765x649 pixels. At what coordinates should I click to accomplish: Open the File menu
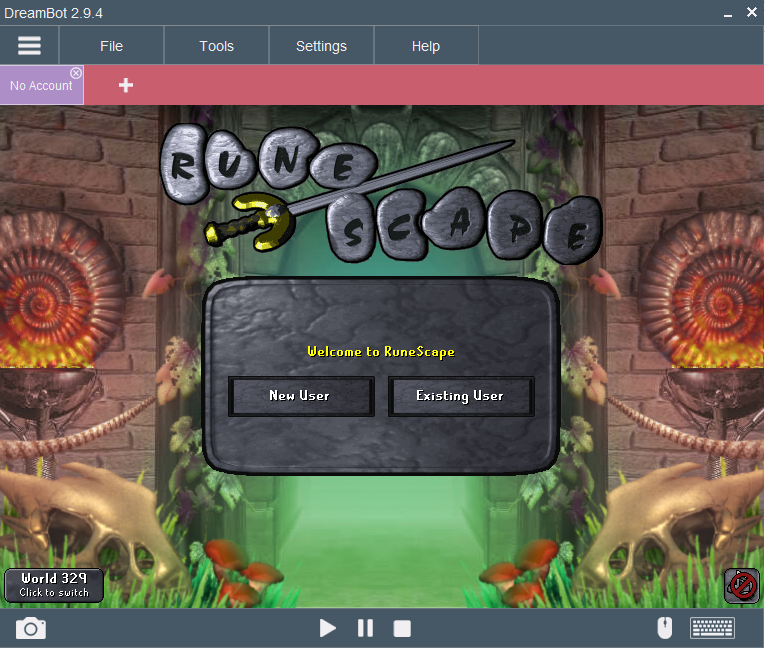111,46
